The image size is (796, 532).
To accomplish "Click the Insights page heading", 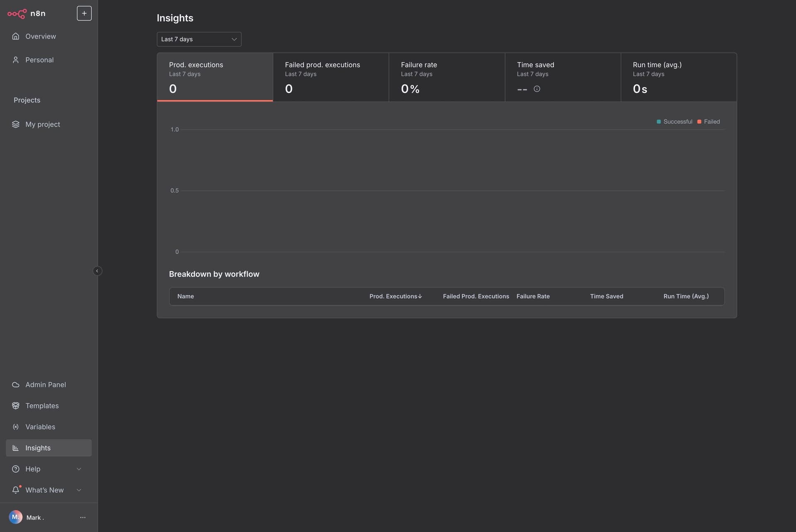I will [175, 18].
